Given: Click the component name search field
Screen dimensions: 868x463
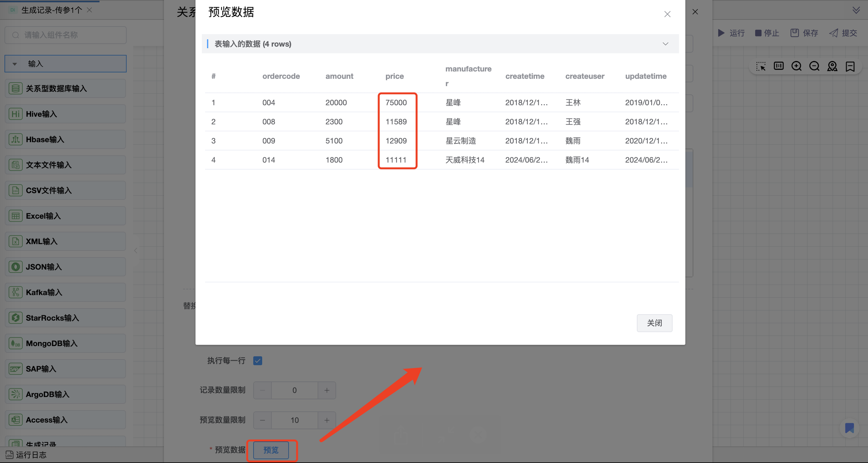Looking at the screenshot, I should coord(65,35).
